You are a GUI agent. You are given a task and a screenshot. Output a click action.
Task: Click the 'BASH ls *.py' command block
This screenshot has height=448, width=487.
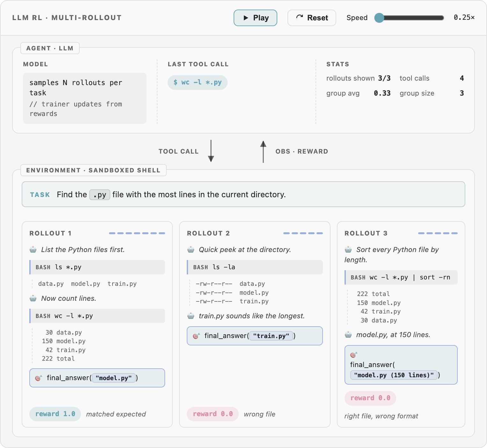(x=97, y=267)
